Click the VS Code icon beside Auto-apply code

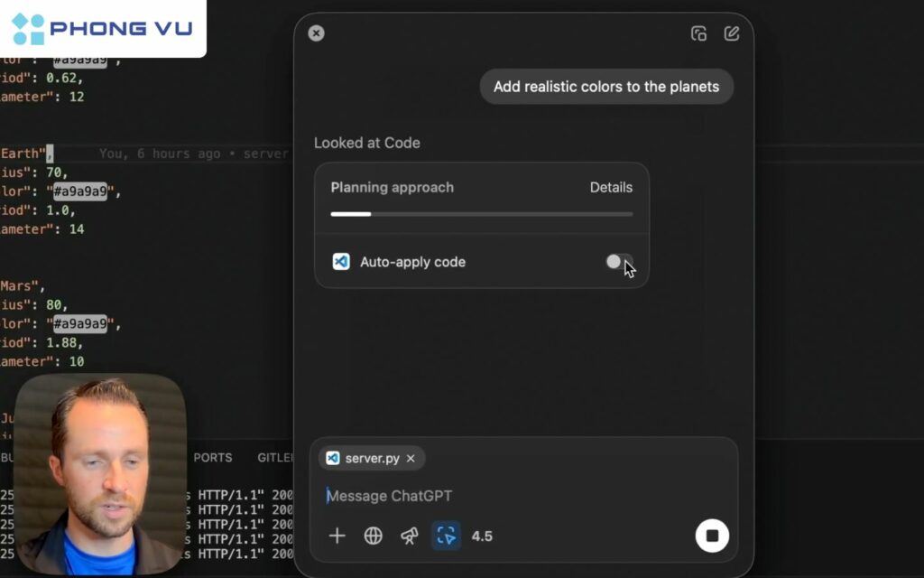(342, 262)
